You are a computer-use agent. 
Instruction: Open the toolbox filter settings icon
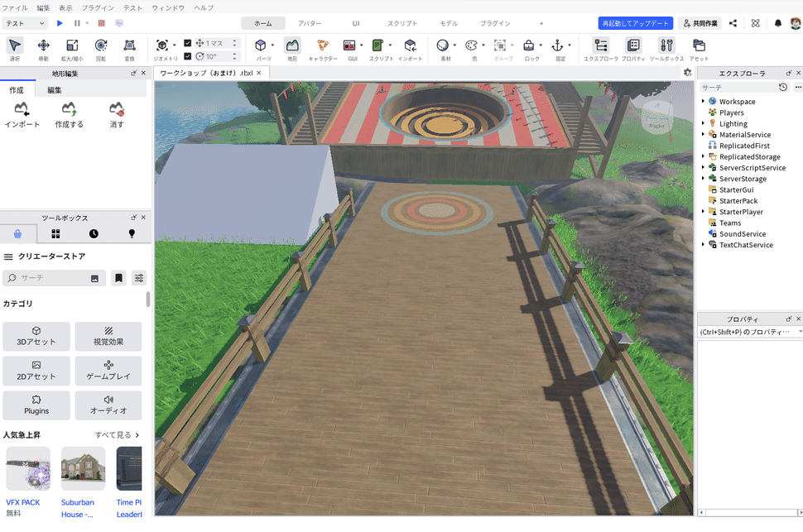[139, 278]
